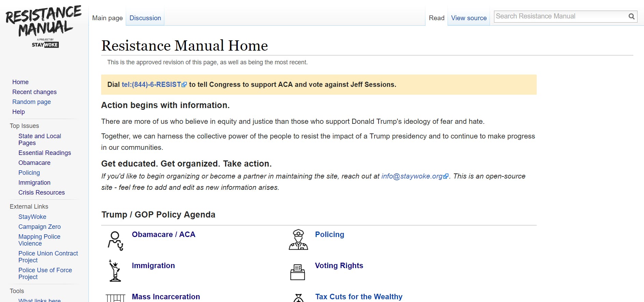Viewport: 644px width, 302px height.
Task: Open Voting Rights agenda link
Action: pos(339,266)
